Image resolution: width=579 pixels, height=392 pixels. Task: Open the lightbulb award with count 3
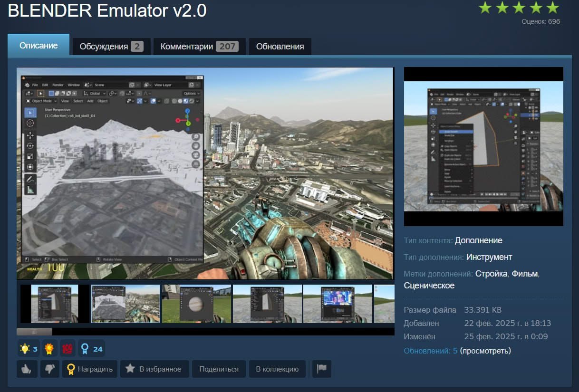[29, 349]
